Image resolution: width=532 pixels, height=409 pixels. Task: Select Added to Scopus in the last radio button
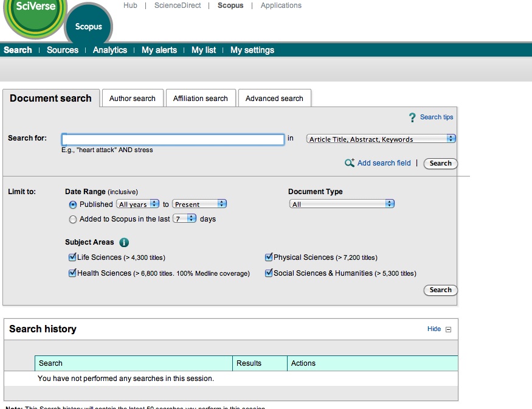click(x=72, y=220)
